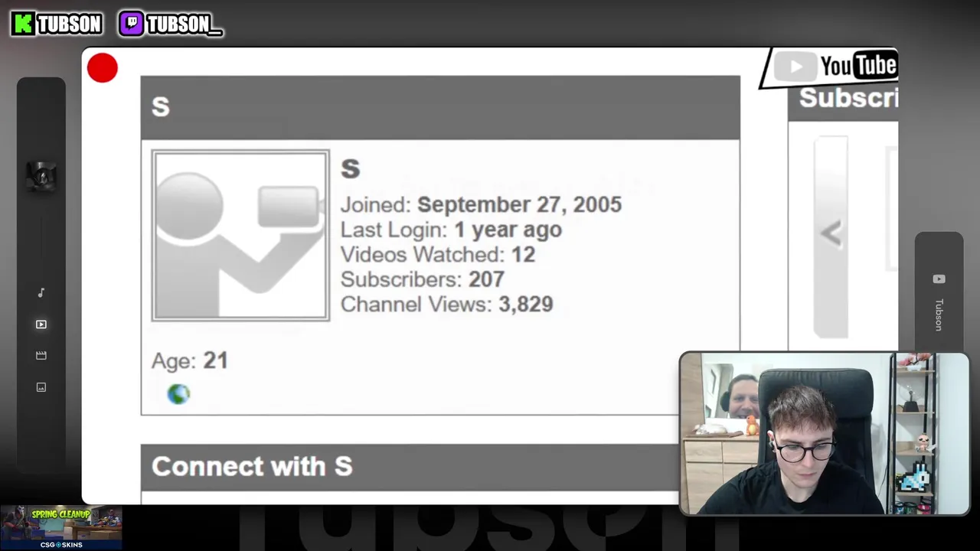980x551 pixels.
Task: Click the default channel avatar picture
Action: (x=240, y=236)
